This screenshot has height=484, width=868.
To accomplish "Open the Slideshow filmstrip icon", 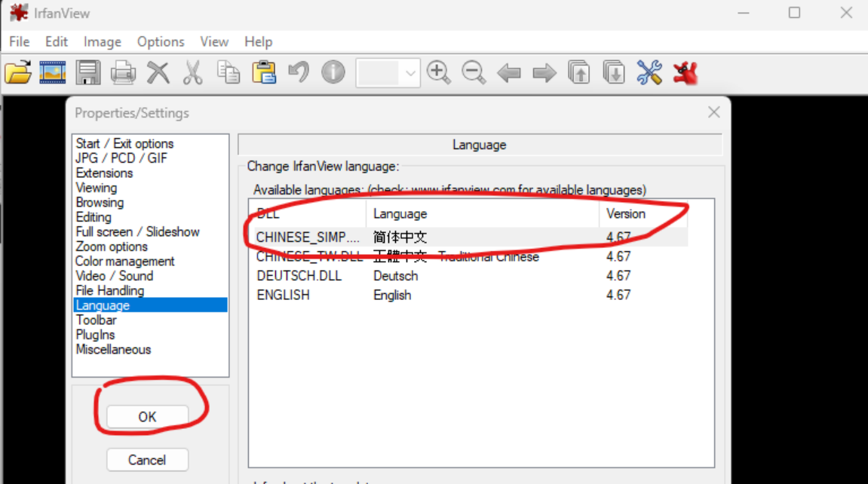I will [53, 72].
